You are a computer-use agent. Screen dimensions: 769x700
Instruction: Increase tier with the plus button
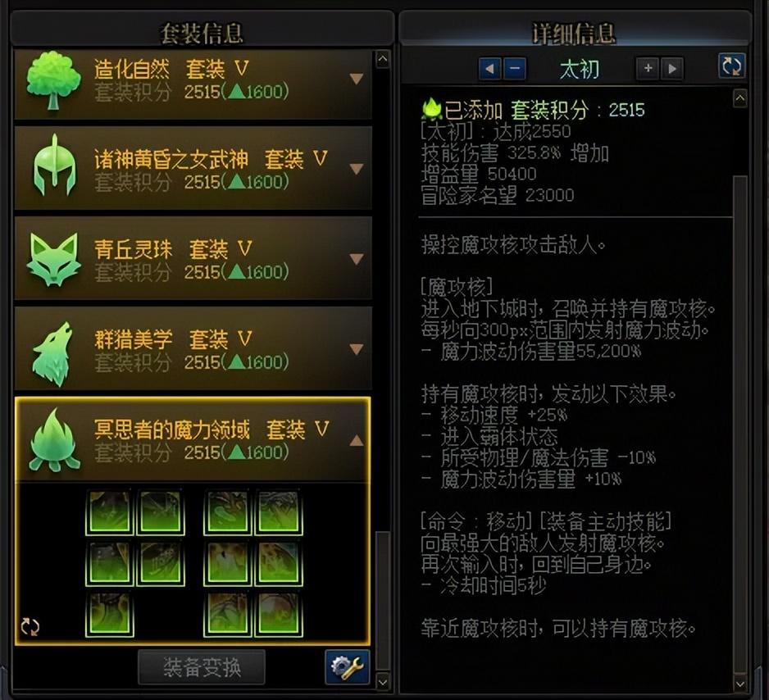[648, 68]
